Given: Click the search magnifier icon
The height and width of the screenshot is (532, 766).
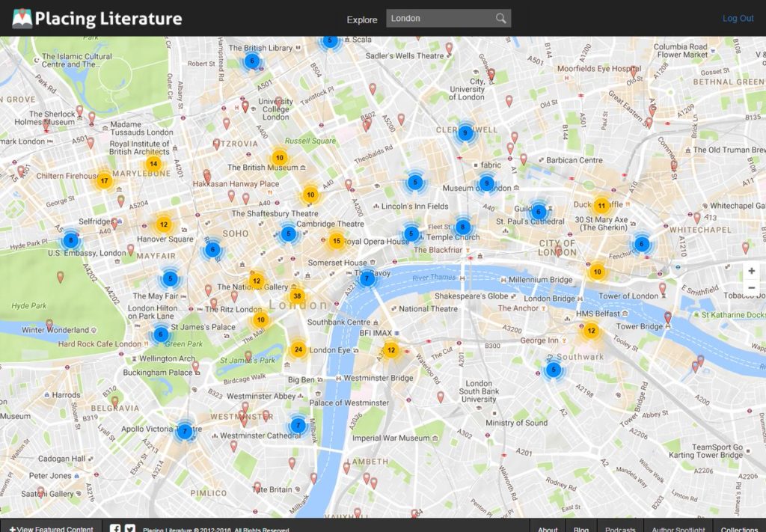Looking at the screenshot, I should point(500,19).
